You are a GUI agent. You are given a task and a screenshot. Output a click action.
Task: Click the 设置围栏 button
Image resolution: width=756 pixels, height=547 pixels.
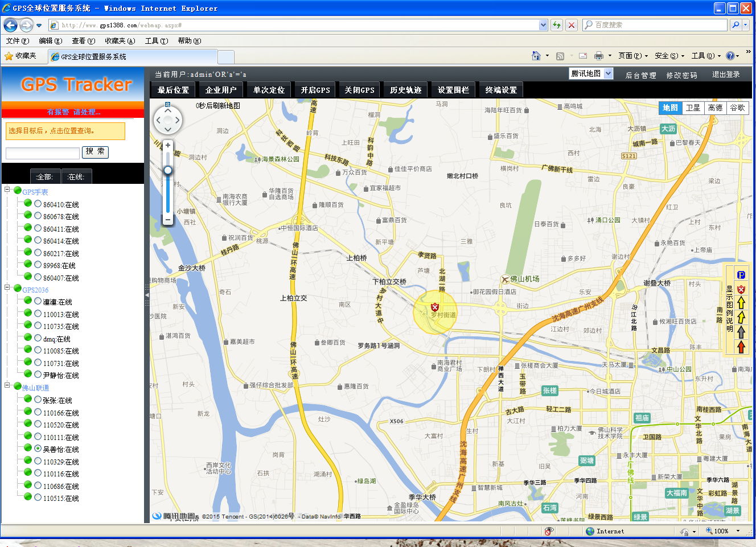(454, 90)
